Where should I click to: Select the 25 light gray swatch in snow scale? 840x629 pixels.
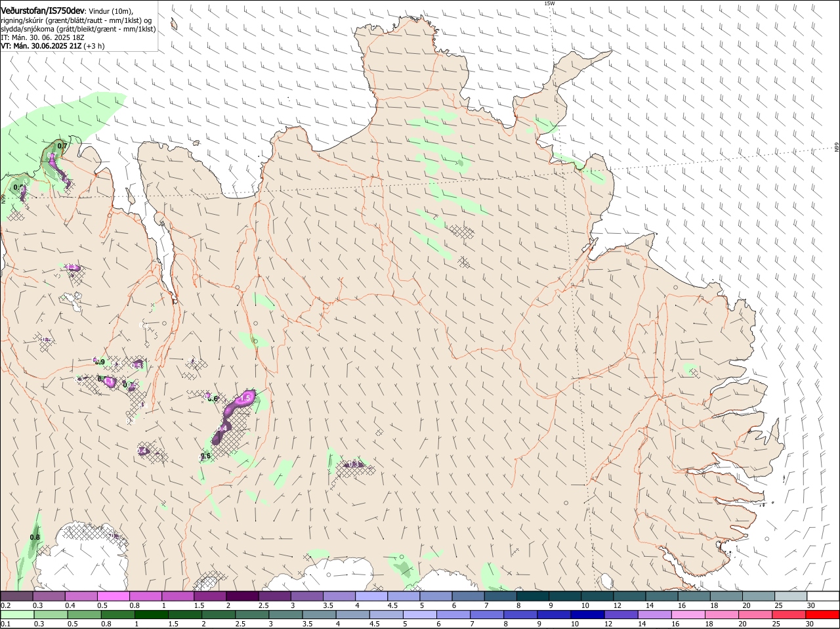point(791,596)
